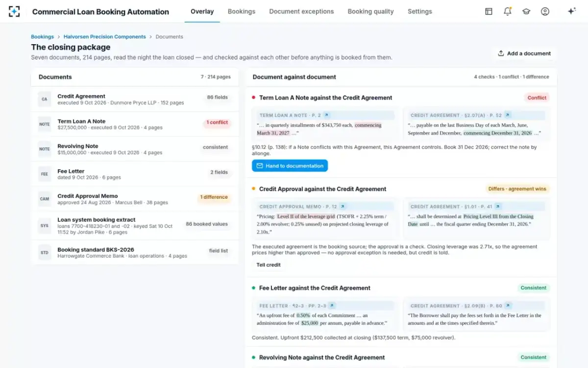
Task: Click the 2 fields badge
Action: coord(219,172)
